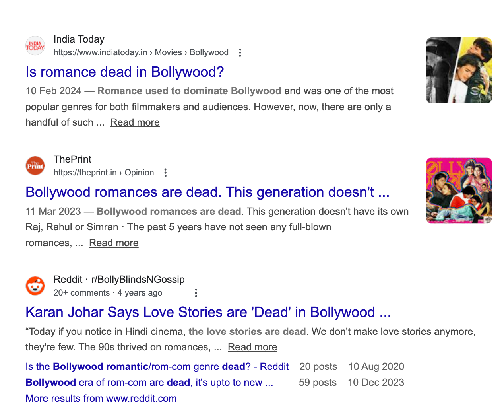Click the India Today favicon
This screenshot has width=504, height=420.
35,46
